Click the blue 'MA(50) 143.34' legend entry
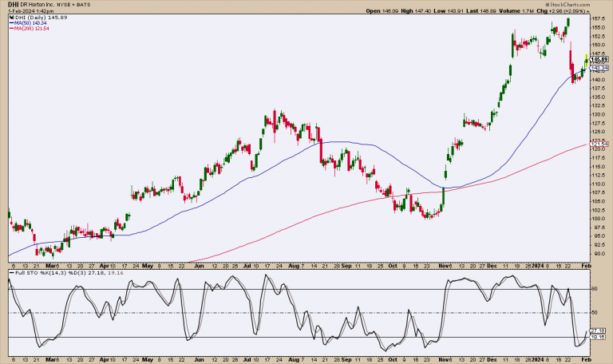This screenshot has height=364, width=613. point(28,23)
